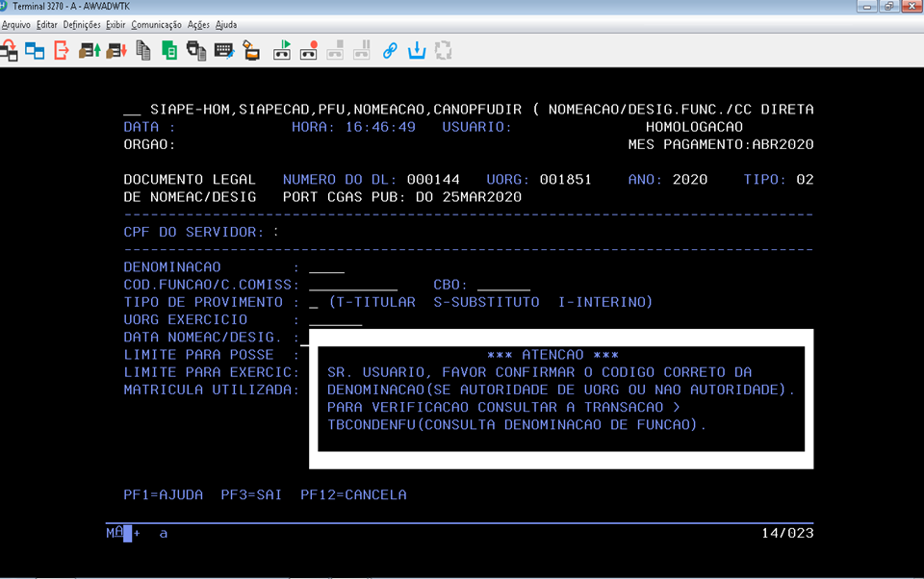Start recording macro with red dot icon

tap(309, 50)
